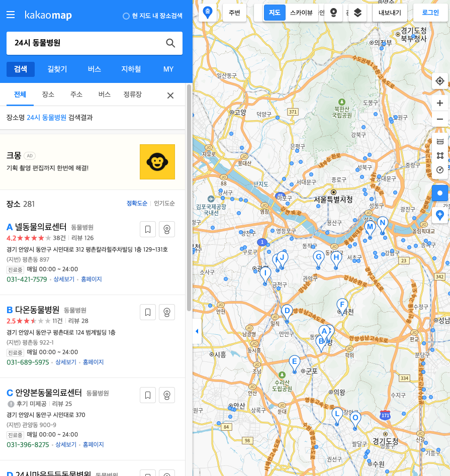Toggle the blue search-dots marker button

[x=440, y=193]
